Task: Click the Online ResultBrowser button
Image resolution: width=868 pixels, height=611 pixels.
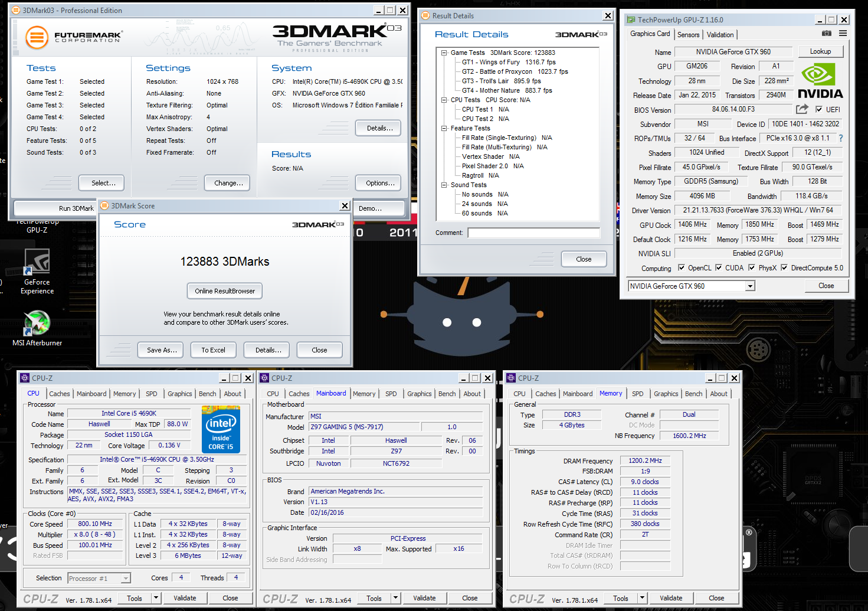Action: (225, 291)
